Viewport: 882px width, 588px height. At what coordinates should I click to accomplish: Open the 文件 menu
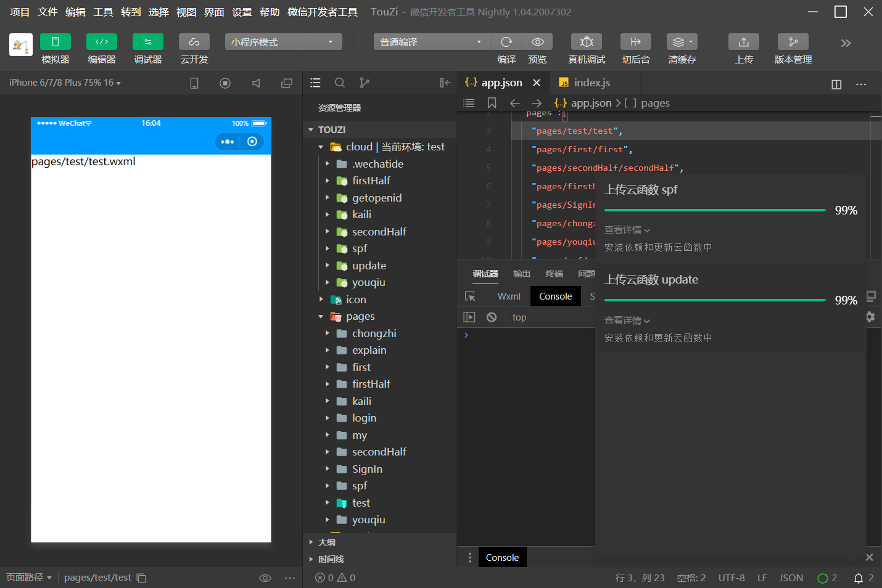click(x=47, y=12)
